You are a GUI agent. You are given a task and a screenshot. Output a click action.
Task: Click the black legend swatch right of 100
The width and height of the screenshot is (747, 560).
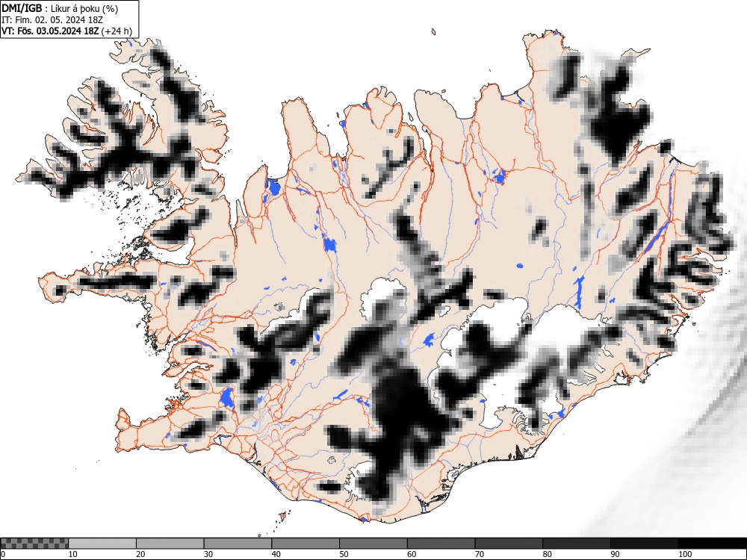pos(712,544)
